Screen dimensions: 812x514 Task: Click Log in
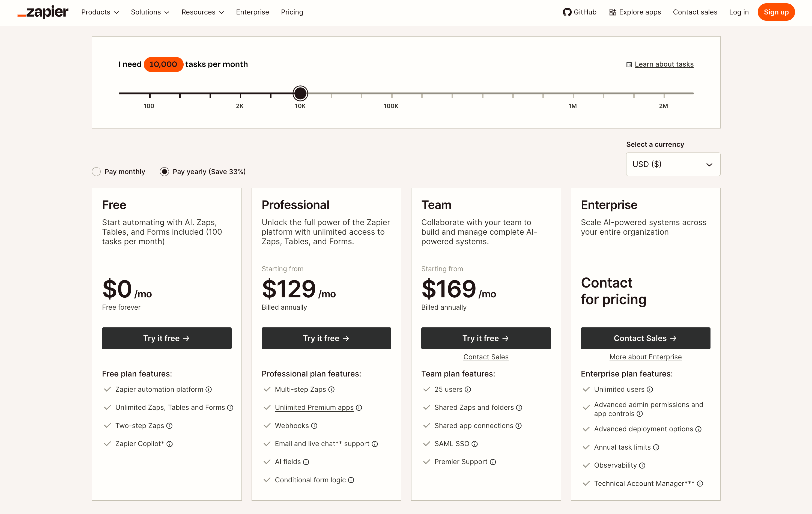click(739, 12)
